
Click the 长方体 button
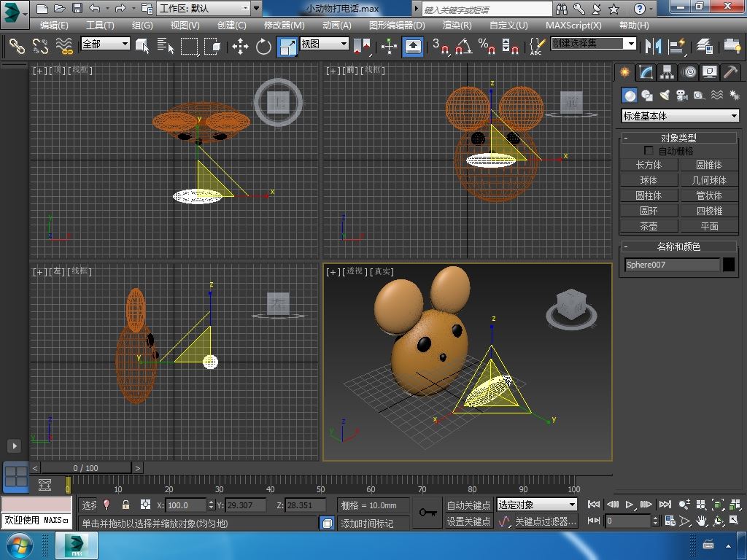pos(649,165)
